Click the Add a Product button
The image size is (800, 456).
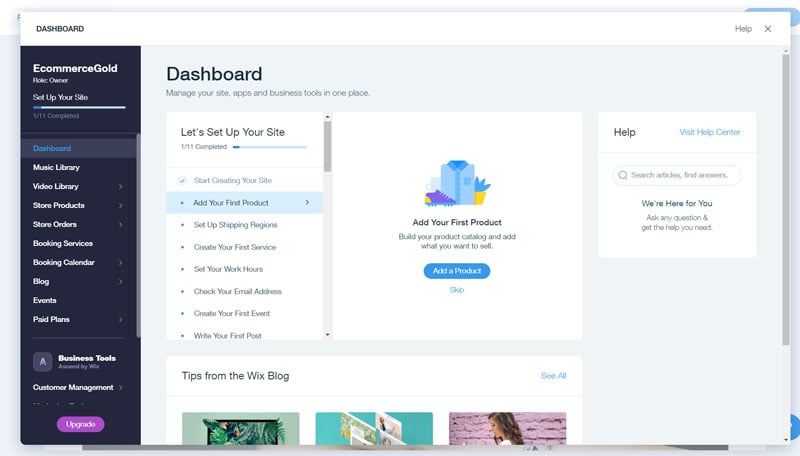coord(457,271)
